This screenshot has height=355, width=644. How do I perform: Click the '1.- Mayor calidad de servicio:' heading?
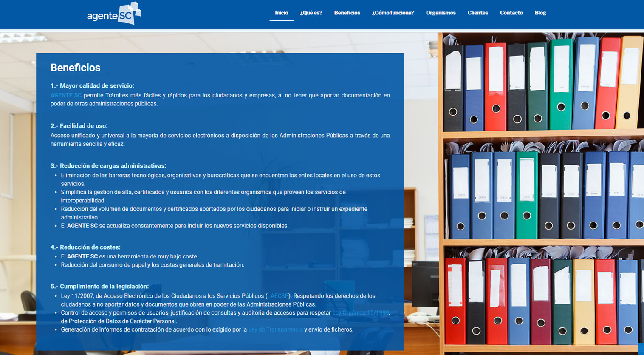(x=92, y=85)
